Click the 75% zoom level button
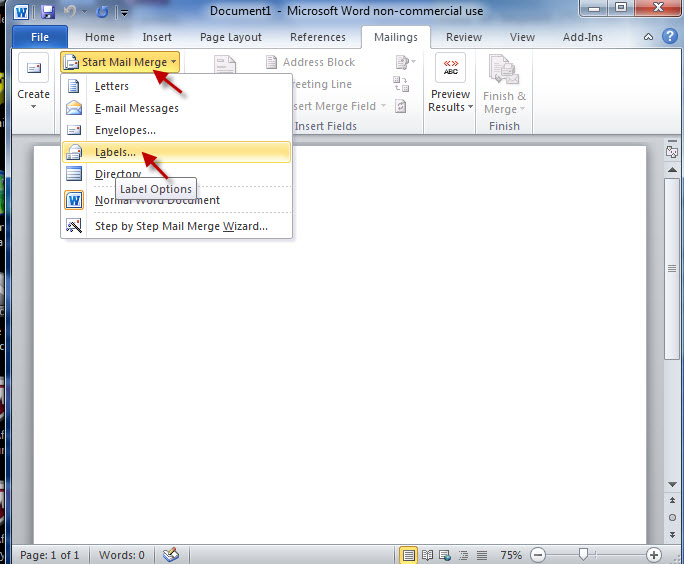The width and height of the screenshot is (684, 564). tap(511, 555)
